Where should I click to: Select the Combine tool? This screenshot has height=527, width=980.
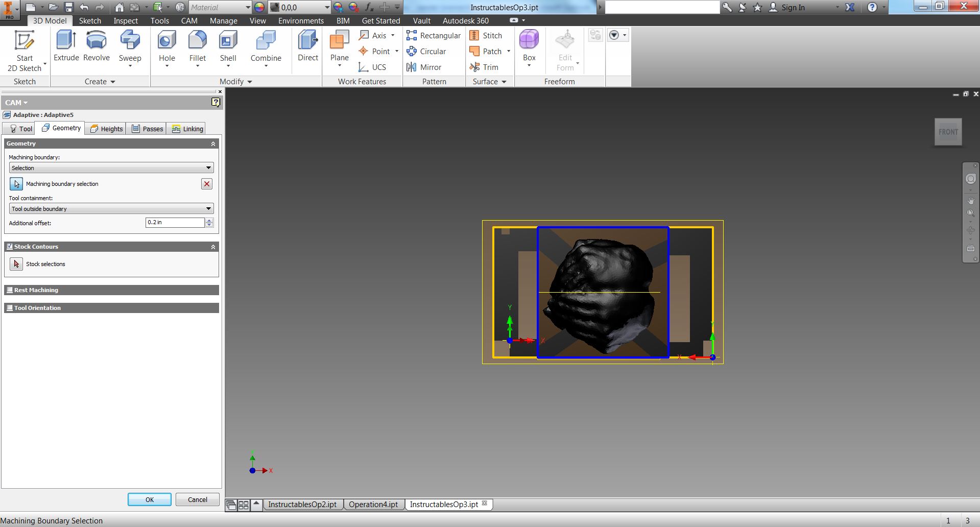(266, 49)
